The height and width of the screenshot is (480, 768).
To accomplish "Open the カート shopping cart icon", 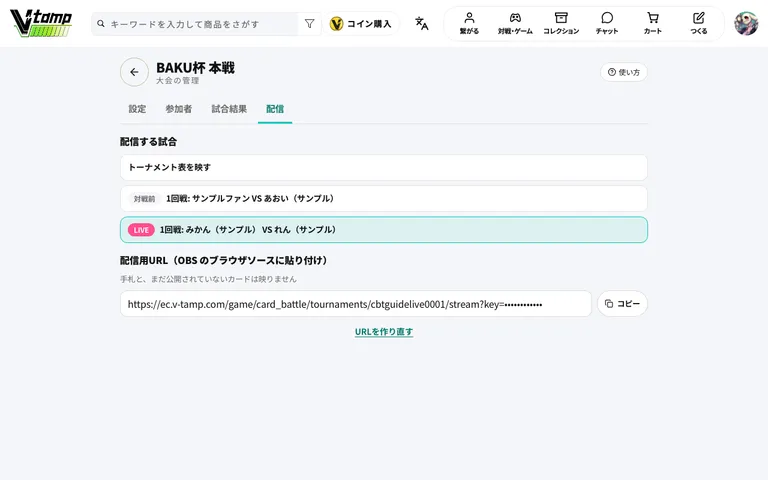I will [652, 18].
